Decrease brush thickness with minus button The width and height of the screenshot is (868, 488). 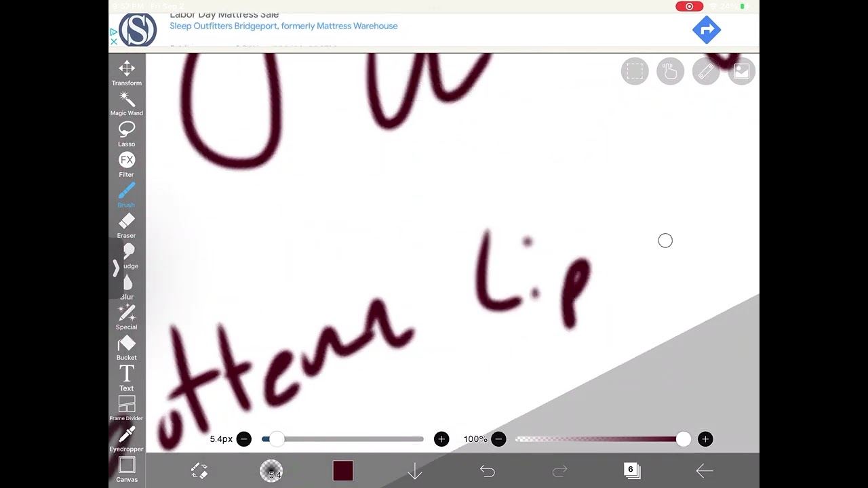244,439
